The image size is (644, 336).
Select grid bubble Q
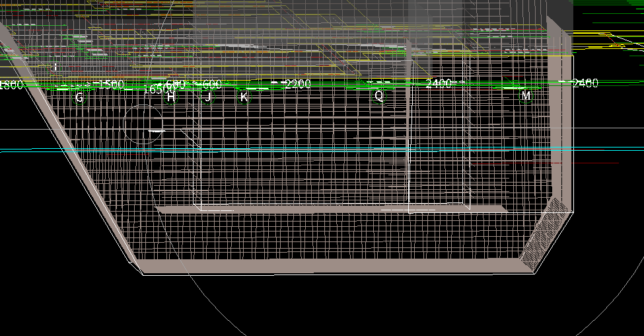coord(378,96)
